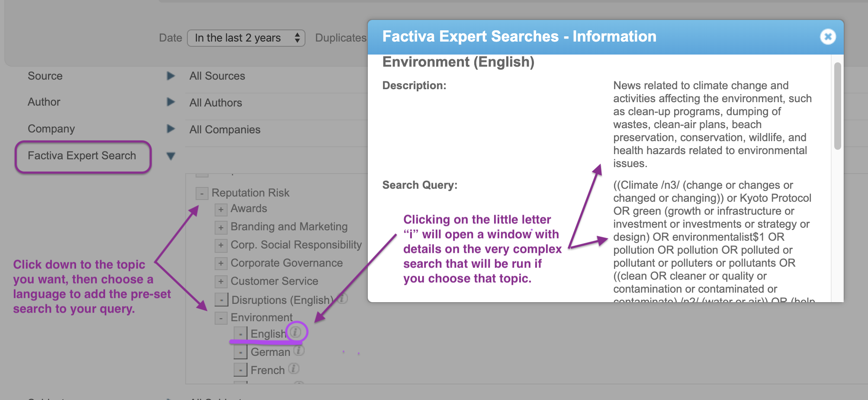This screenshot has width=868, height=400.
Task: Collapse the Reputation Risk tree node
Action: pos(202,193)
